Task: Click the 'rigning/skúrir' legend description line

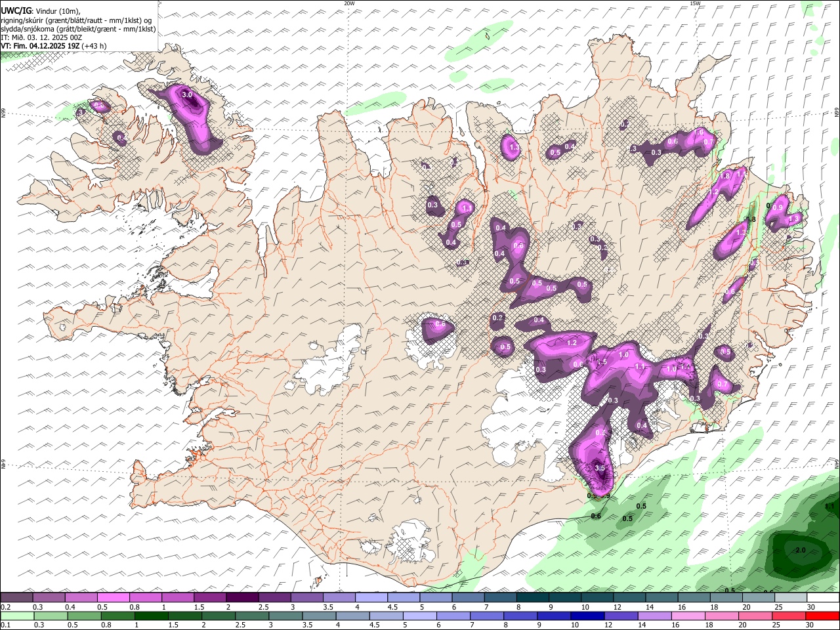Action: (77, 20)
